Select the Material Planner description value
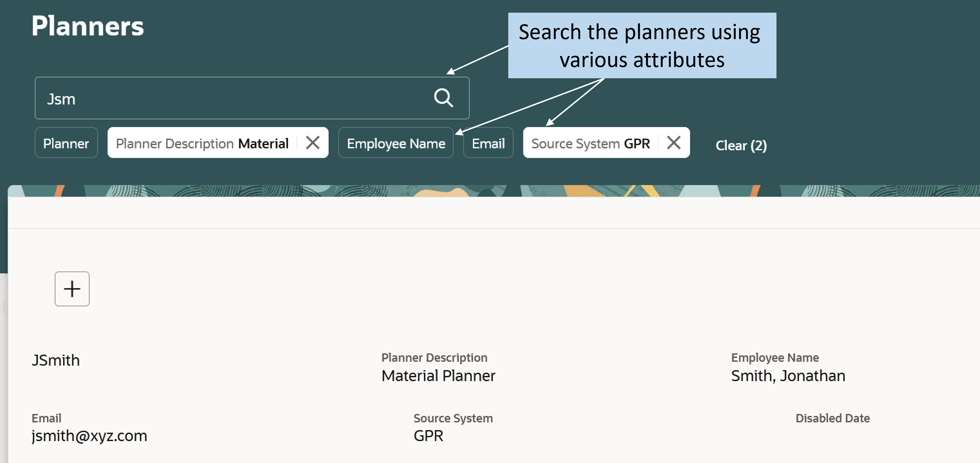Screen dimensions: 980x463 pos(438,376)
